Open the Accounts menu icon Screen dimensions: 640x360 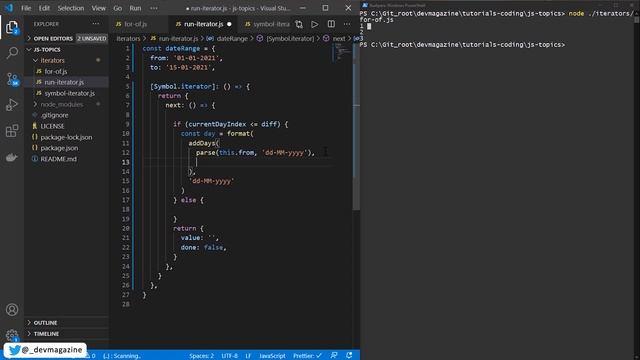(x=12, y=309)
